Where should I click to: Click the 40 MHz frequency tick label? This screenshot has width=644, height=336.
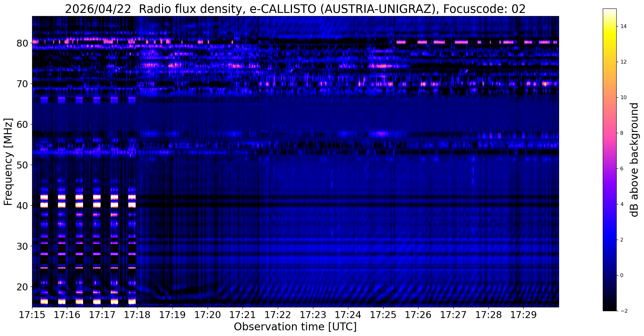coord(22,206)
